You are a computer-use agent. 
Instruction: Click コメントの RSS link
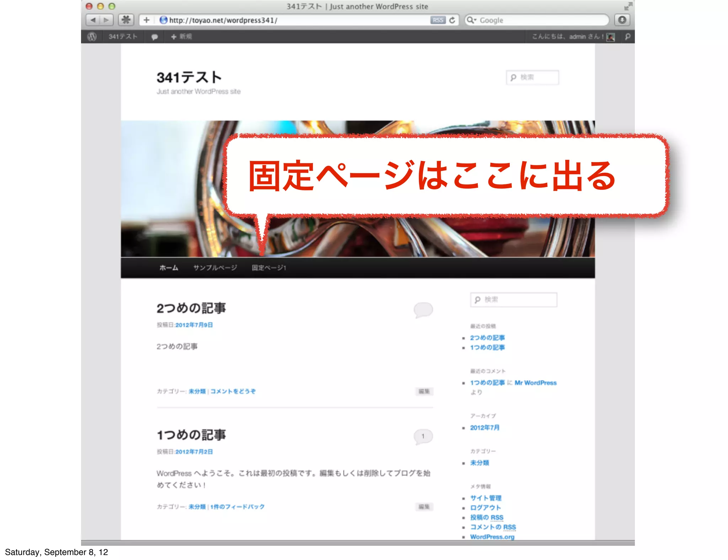[x=493, y=527]
